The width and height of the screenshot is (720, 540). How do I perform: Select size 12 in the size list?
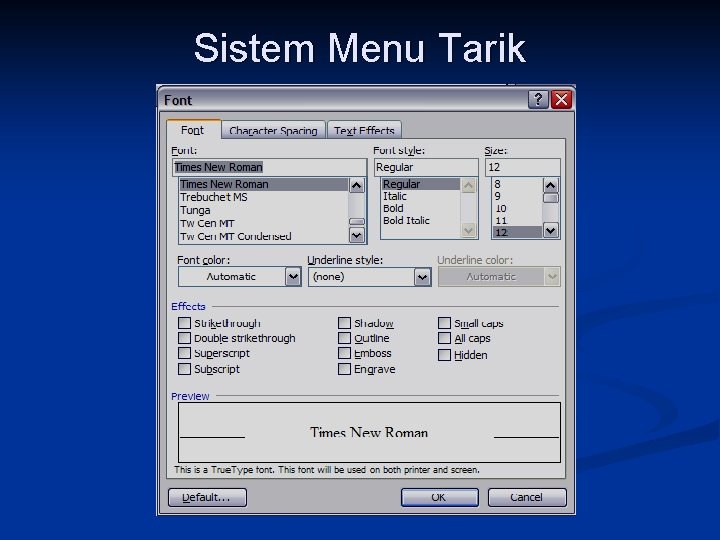point(517,232)
